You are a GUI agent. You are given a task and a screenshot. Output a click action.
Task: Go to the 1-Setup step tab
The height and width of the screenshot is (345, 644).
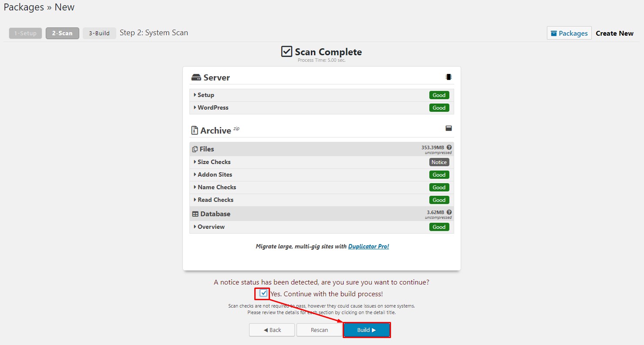26,33
